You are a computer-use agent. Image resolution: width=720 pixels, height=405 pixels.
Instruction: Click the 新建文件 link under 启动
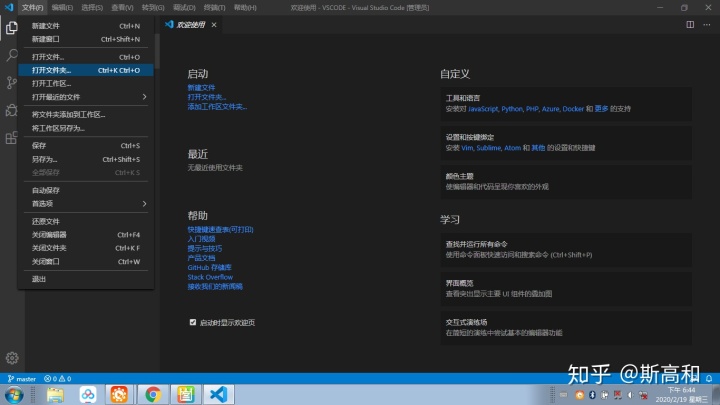pyautogui.click(x=201, y=88)
